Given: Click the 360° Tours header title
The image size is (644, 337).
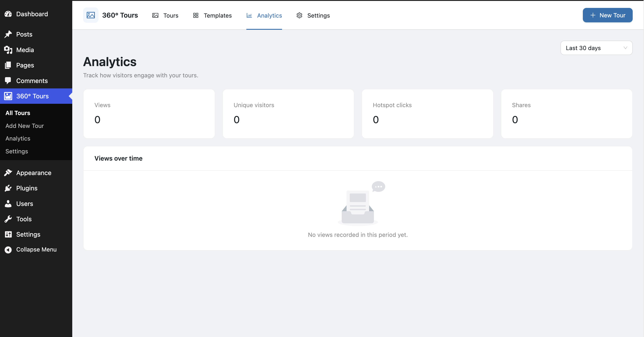Looking at the screenshot, I should pos(120,15).
